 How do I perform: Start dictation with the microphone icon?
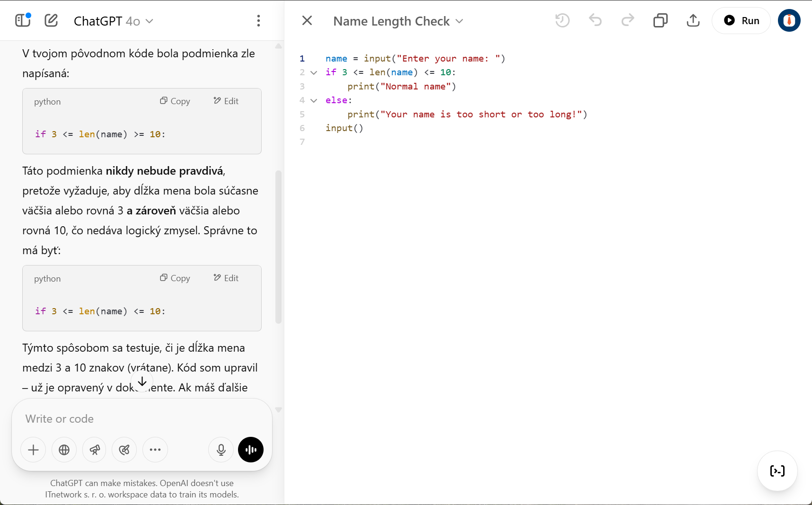(221, 450)
